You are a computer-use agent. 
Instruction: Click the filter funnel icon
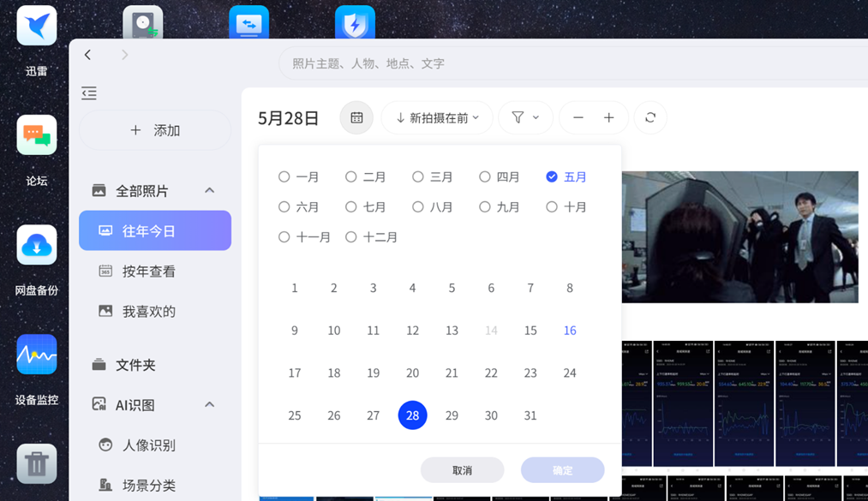[x=518, y=117]
